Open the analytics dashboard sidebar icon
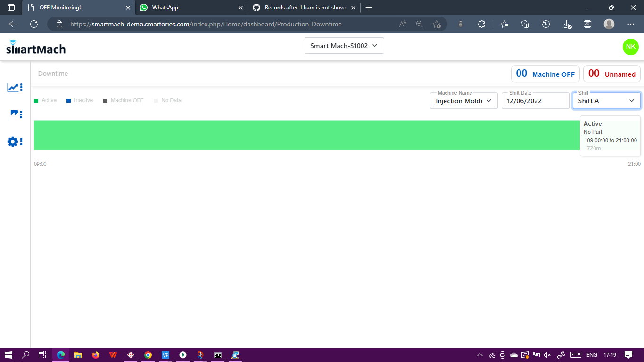This screenshot has width=644, height=362. [12, 87]
